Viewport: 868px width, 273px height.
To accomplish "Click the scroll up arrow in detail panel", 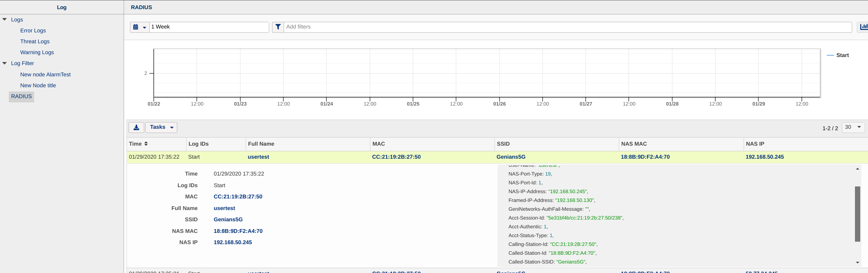I will (x=857, y=169).
